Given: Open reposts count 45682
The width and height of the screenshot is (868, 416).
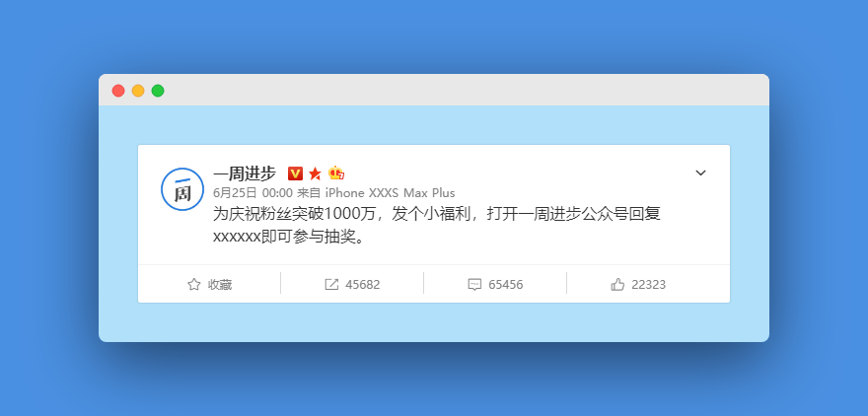Looking at the screenshot, I should [x=363, y=285].
